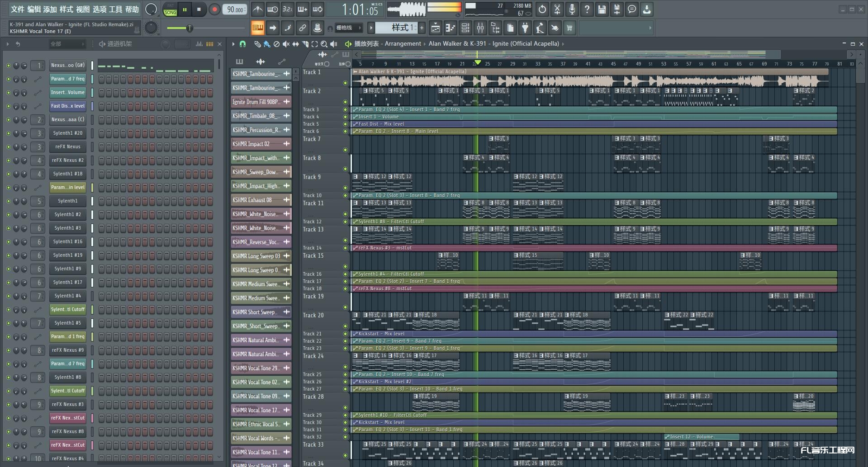Toggle mute light for Sylenth1 #20 channel
This screenshot has width=868, height=467.
pyautogui.click(x=8, y=133)
